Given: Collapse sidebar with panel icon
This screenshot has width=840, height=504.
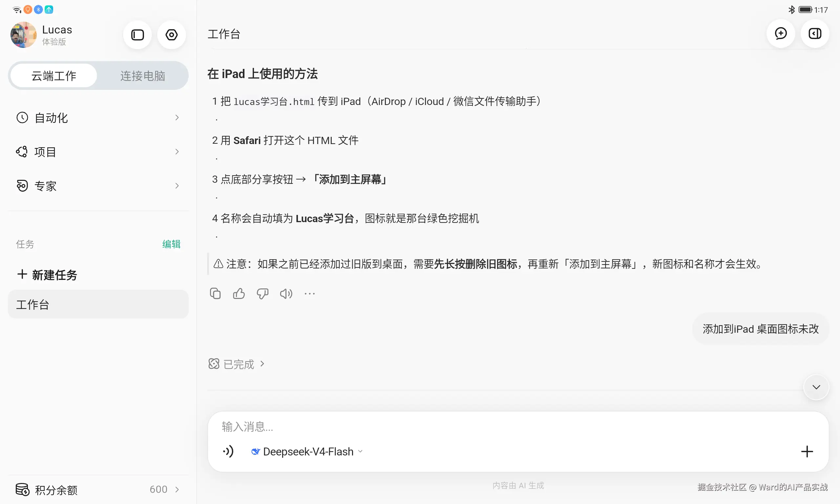Looking at the screenshot, I should coord(137,35).
